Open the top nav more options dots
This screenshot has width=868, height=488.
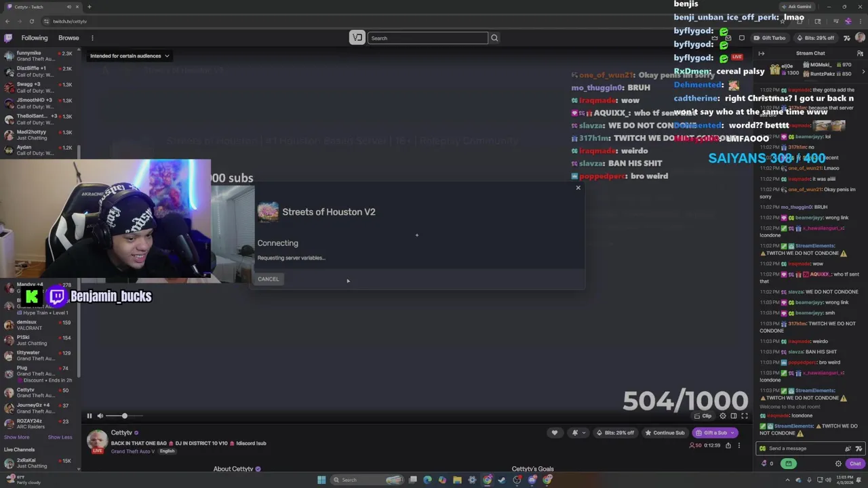(92, 38)
